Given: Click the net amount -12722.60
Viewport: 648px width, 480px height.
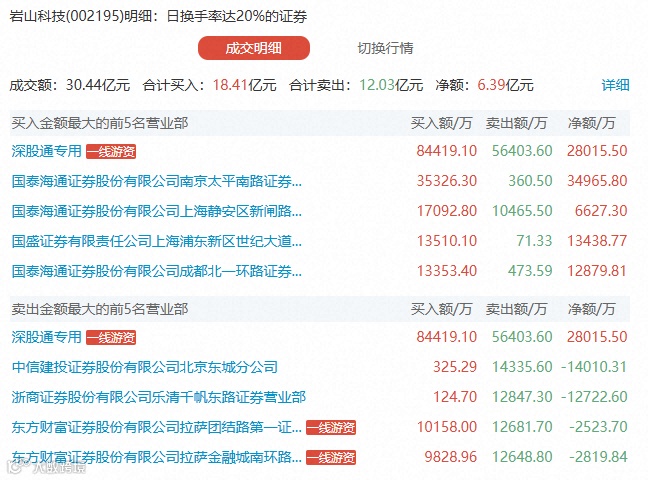Looking at the screenshot, I should [x=594, y=397].
